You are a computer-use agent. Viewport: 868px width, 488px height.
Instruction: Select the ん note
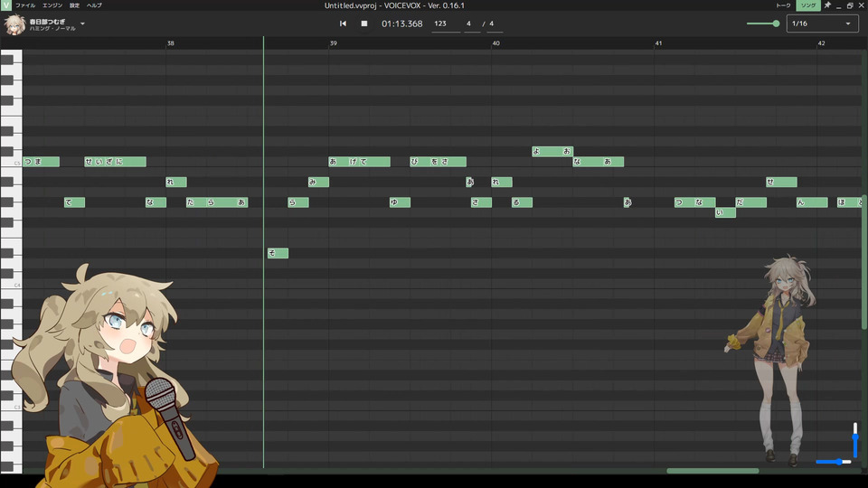(x=812, y=202)
